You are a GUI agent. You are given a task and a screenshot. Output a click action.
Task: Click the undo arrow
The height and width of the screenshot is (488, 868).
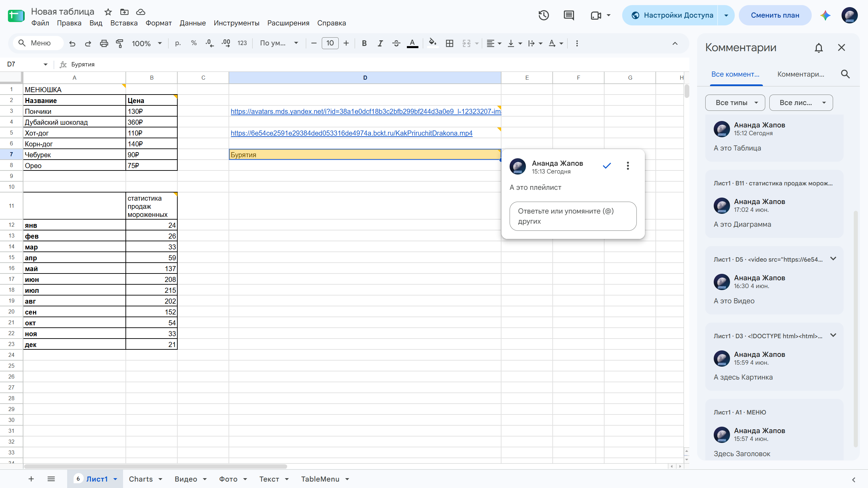click(72, 43)
